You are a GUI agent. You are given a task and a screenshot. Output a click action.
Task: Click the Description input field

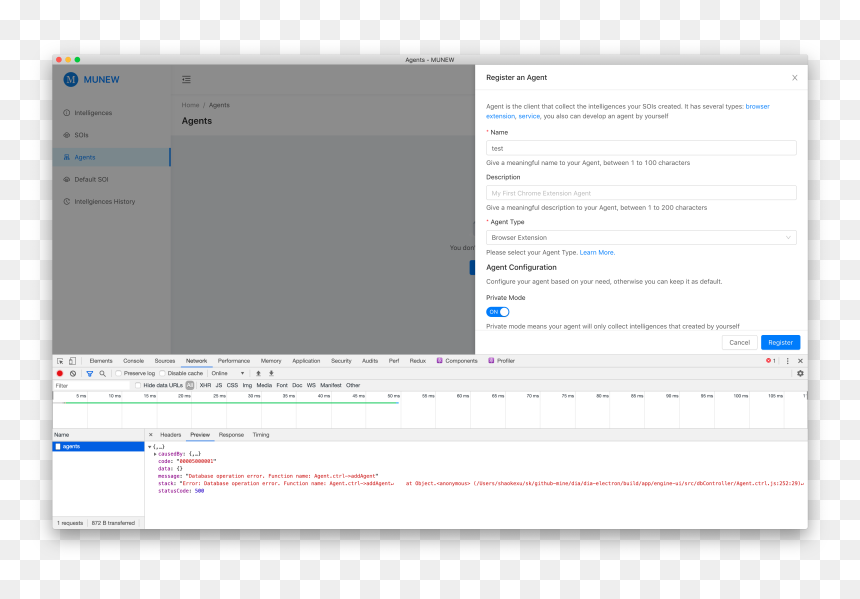pos(641,193)
